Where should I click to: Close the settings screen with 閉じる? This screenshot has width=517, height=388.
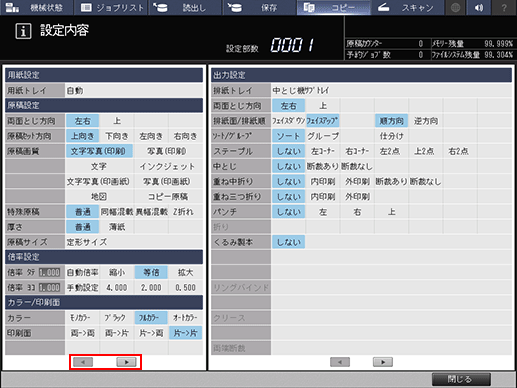click(x=461, y=379)
